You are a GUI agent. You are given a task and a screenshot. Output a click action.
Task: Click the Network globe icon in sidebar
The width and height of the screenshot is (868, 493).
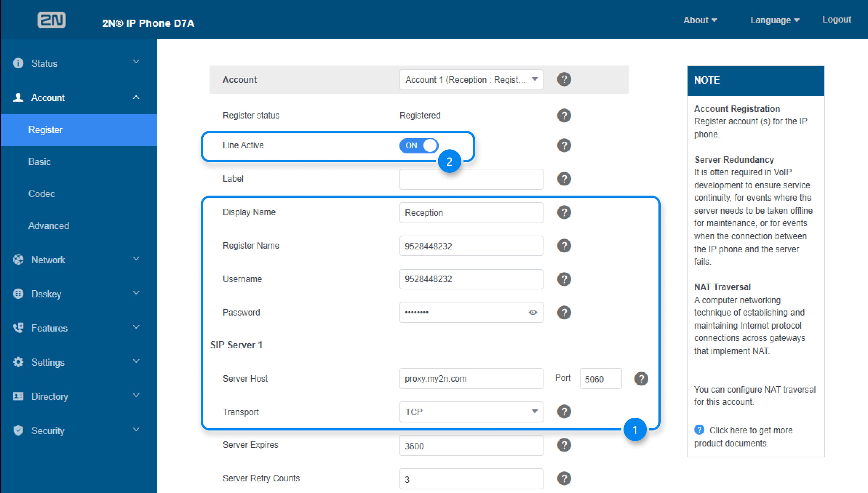18,260
